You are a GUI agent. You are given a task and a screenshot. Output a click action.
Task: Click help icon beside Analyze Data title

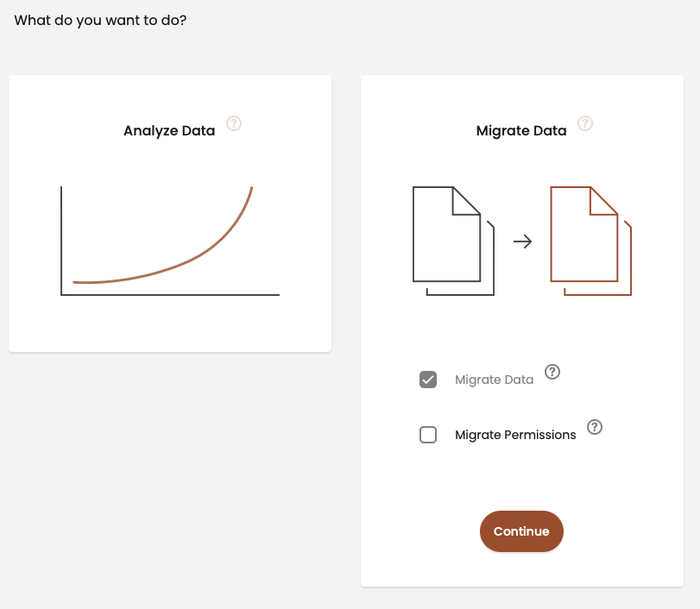pyautogui.click(x=234, y=123)
